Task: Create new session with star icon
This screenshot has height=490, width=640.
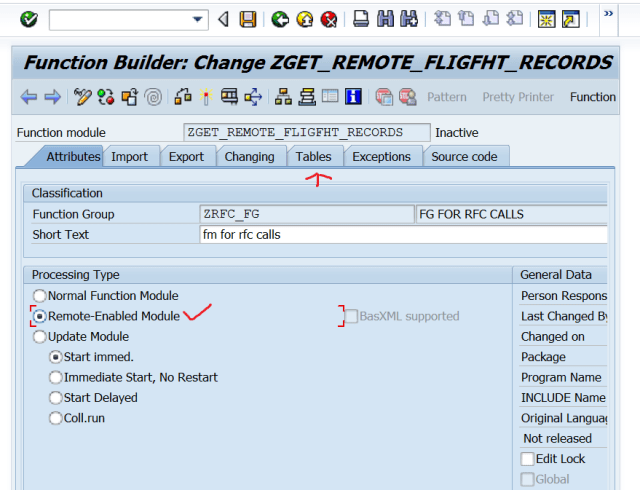Action: pos(547,19)
